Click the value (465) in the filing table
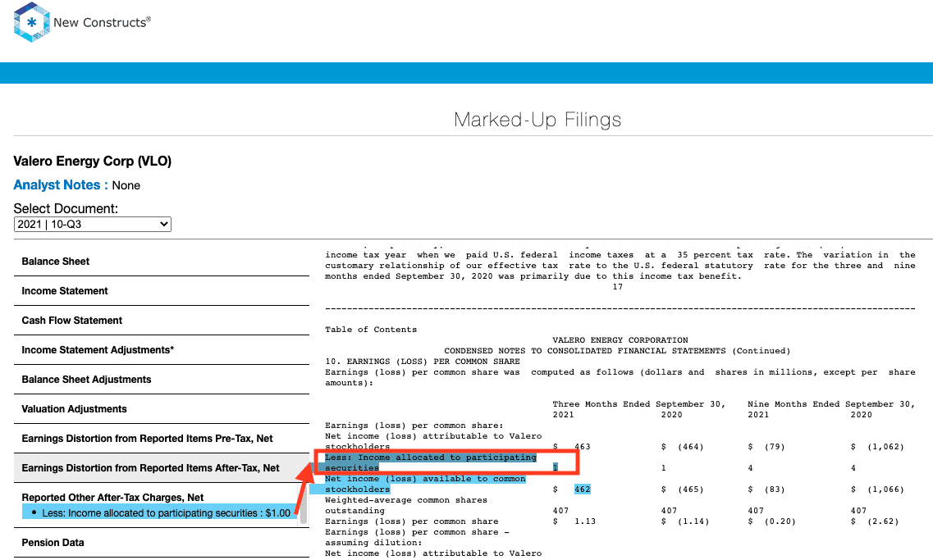Viewport: 933px width, 560px height. pyautogui.click(x=691, y=489)
